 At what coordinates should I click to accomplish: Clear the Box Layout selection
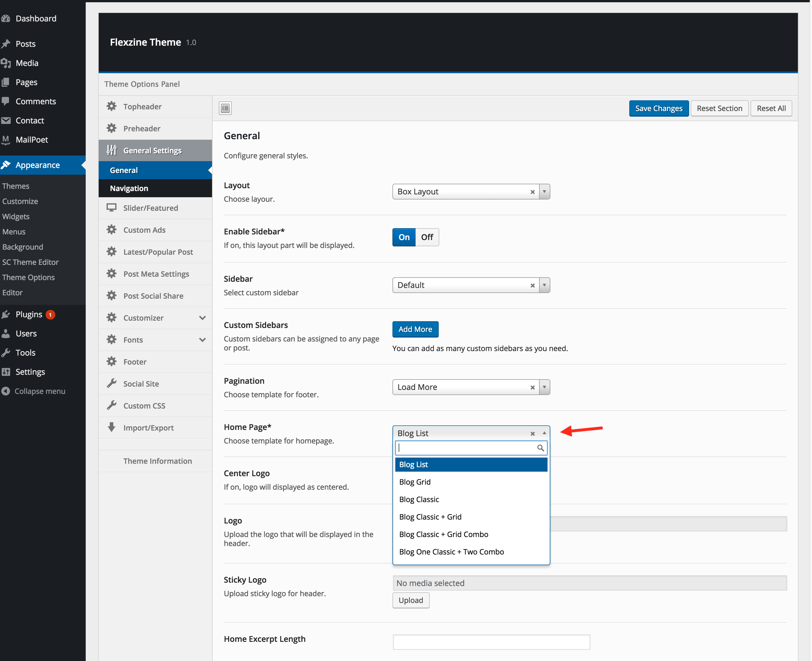coord(533,192)
